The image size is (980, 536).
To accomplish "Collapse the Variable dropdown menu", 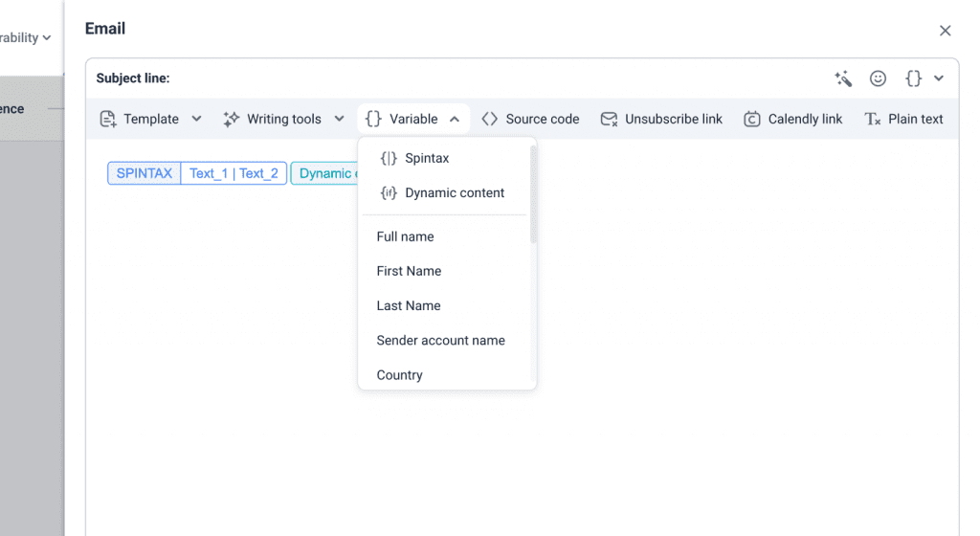I will coord(454,119).
